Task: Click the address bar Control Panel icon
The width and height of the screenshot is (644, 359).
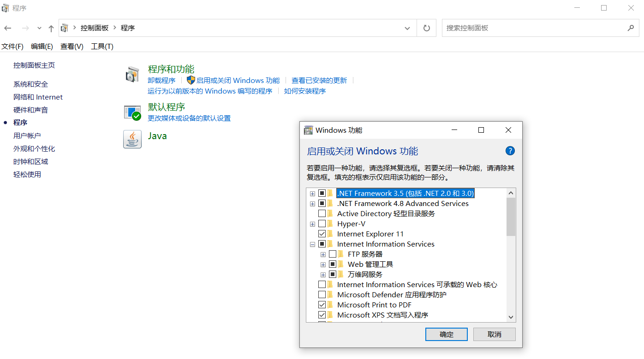Action: tap(65, 28)
